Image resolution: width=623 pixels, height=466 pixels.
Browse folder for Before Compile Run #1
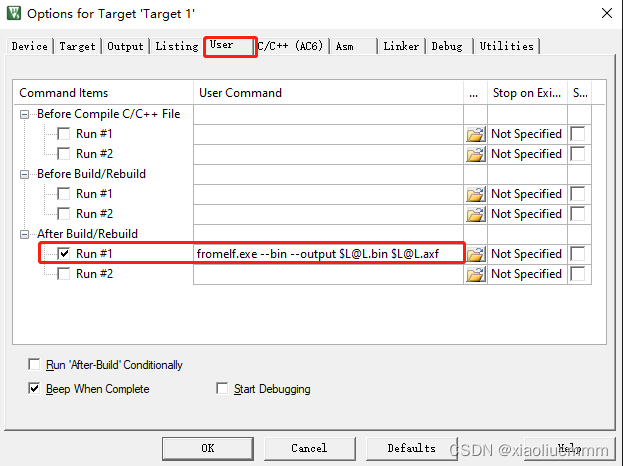coord(475,134)
